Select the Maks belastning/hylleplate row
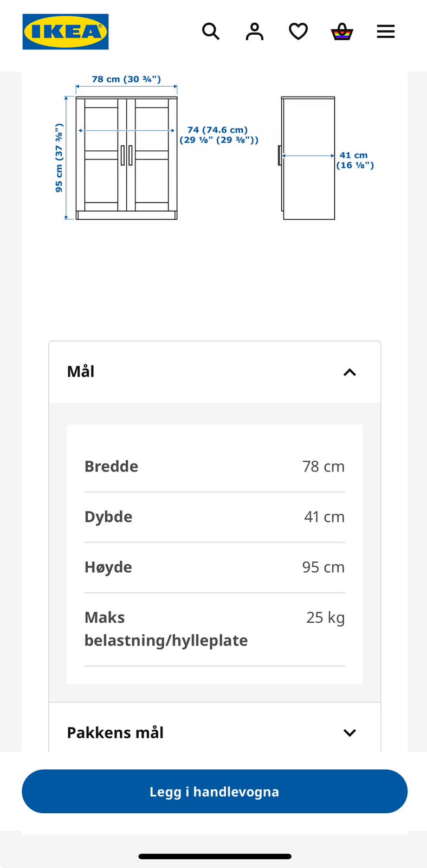The width and height of the screenshot is (427, 868). (x=215, y=629)
